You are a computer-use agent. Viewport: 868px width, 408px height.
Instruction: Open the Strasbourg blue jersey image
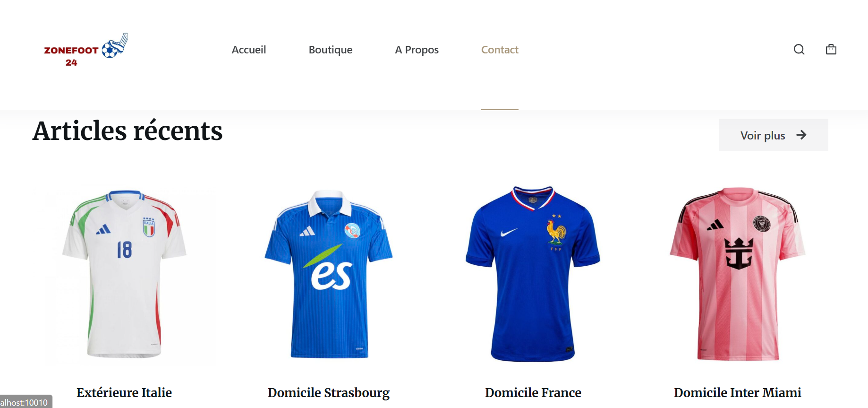(329, 274)
